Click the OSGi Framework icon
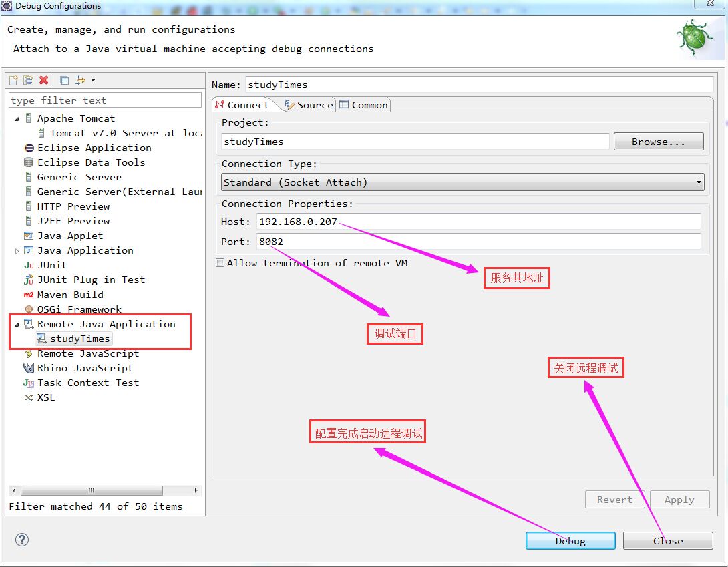The image size is (728, 567). [x=29, y=309]
